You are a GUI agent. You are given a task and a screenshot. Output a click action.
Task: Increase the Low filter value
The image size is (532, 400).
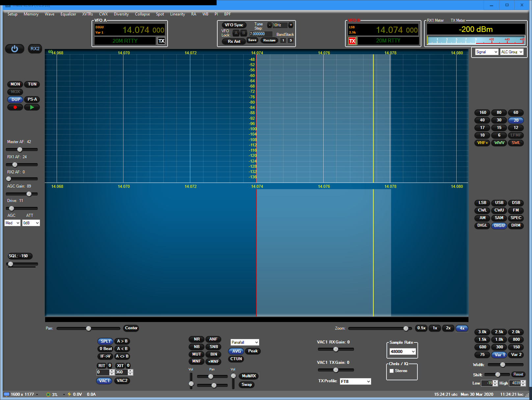click(495, 382)
